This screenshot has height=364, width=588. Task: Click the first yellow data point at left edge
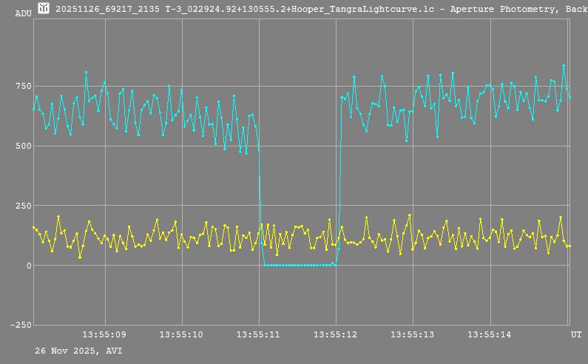tap(34, 228)
